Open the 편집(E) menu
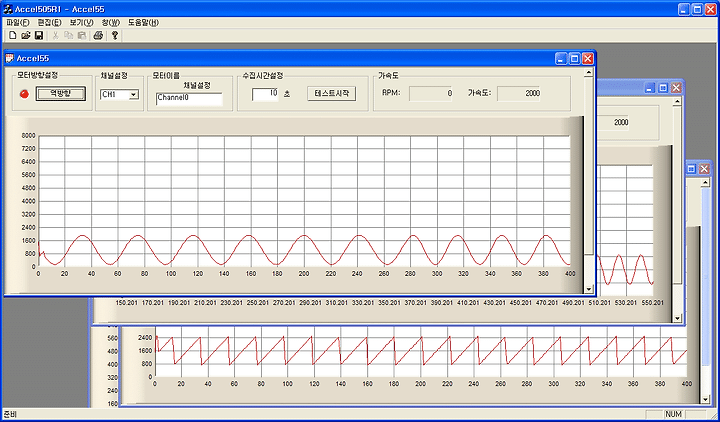The height and width of the screenshot is (422, 720). tap(49, 23)
